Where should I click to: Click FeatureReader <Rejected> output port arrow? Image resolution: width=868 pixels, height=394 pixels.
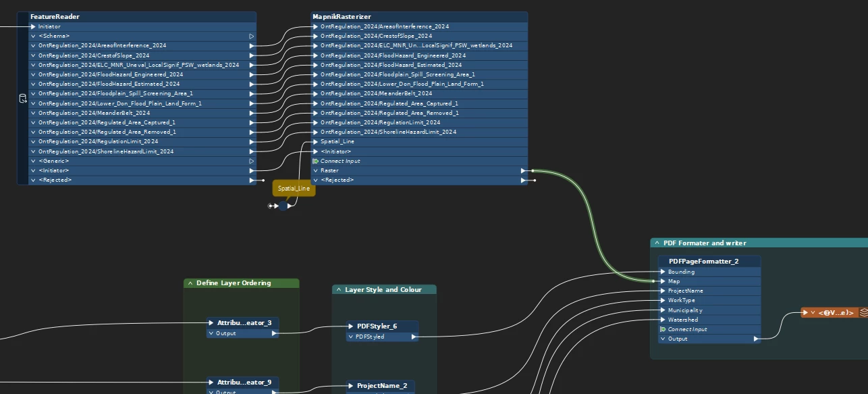click(x=252, y=180)
